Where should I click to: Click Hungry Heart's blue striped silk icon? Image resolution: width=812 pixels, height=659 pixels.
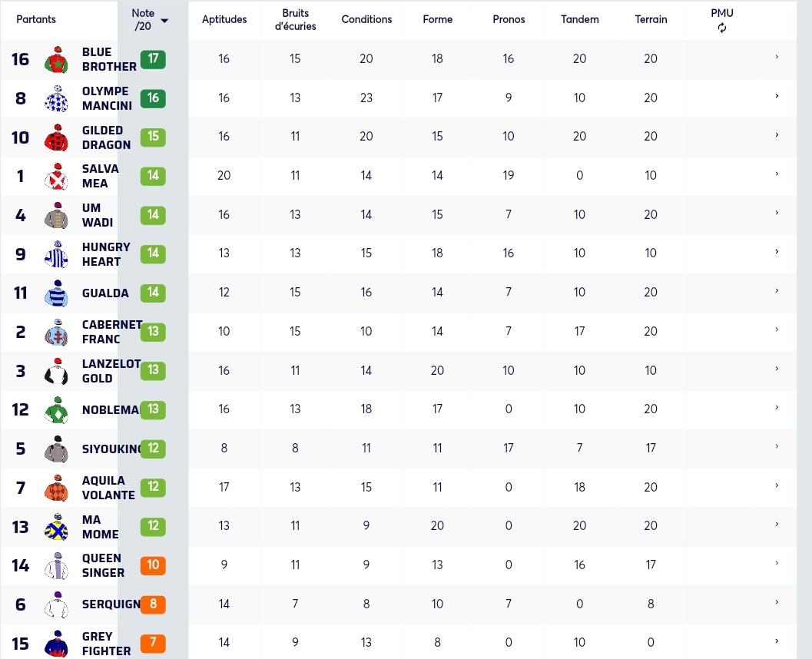(56, 254)
